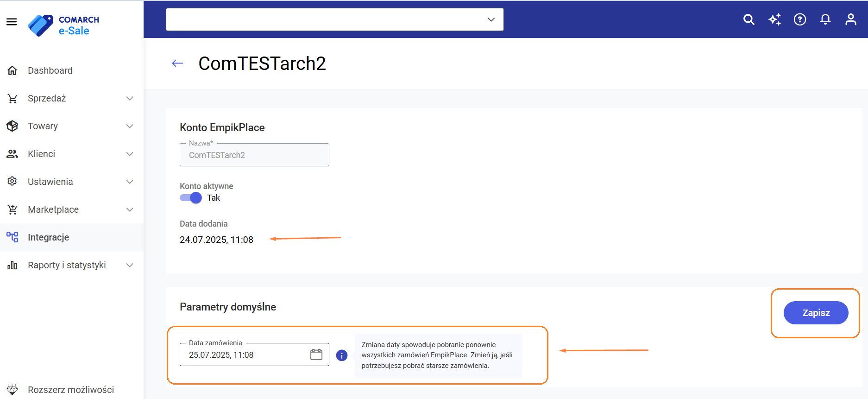Open the top header dropdown box

point(335,19)
